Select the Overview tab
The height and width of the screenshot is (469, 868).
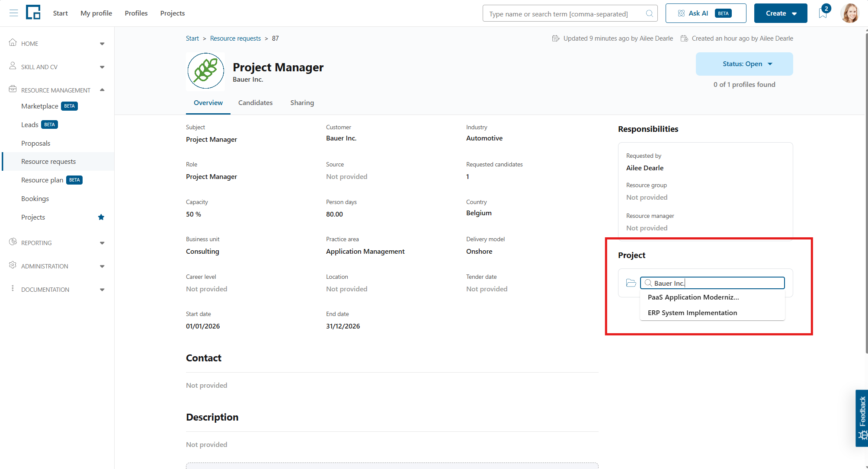pyautogui.click(x=208, y=103)
